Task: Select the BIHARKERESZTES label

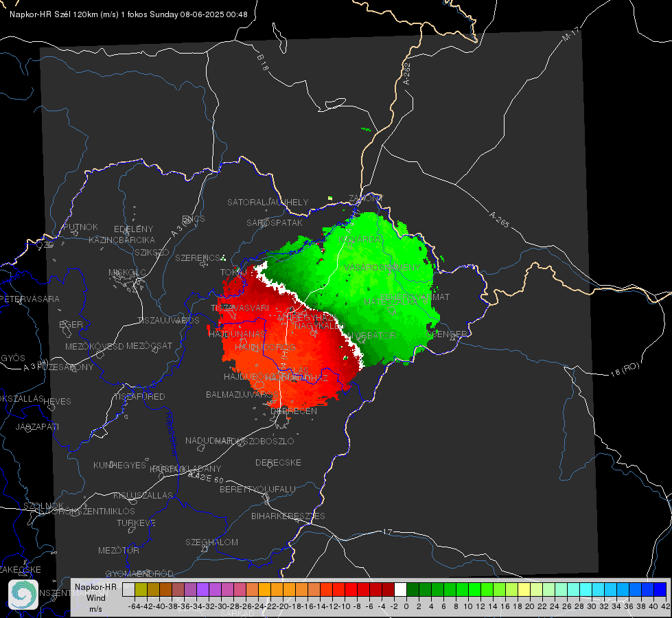Action: [288, 516]
